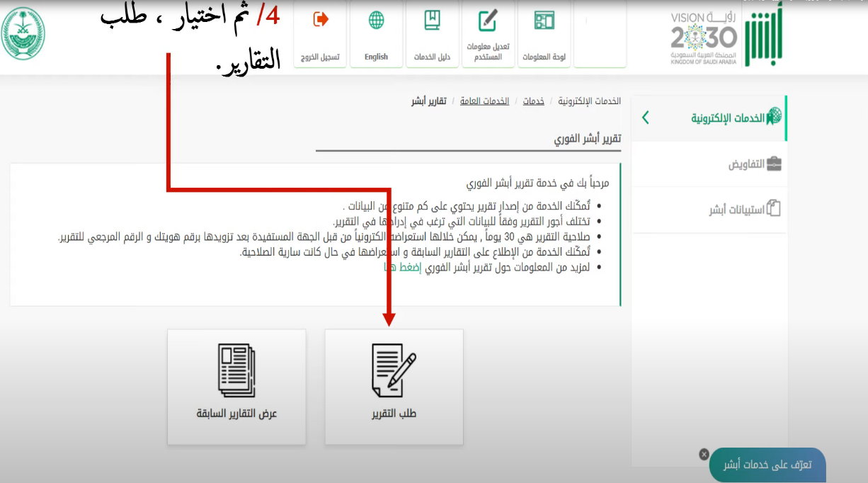Click the edit pencil icon in top bar
The height and width of the screenshot is (483, 868).
(488, 20)
